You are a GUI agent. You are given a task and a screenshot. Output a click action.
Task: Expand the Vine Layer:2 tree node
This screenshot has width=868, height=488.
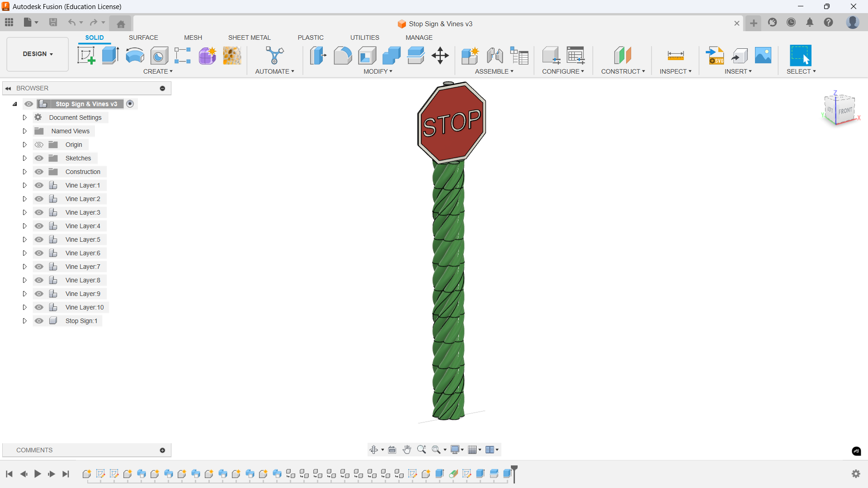(x=25, y=199)
